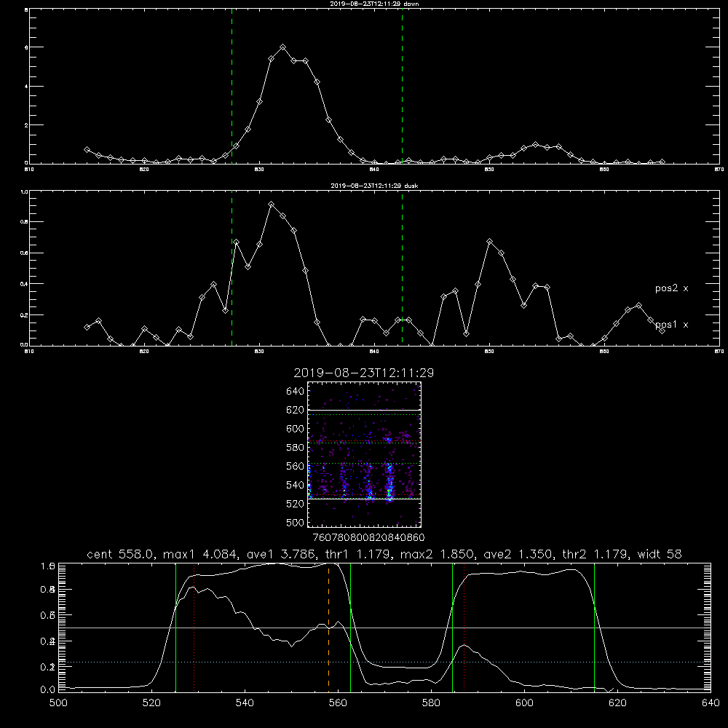Click the 640 label on spectrogram y-axis
The width and height of the screenshot is (728, 728).
point(296,392)
